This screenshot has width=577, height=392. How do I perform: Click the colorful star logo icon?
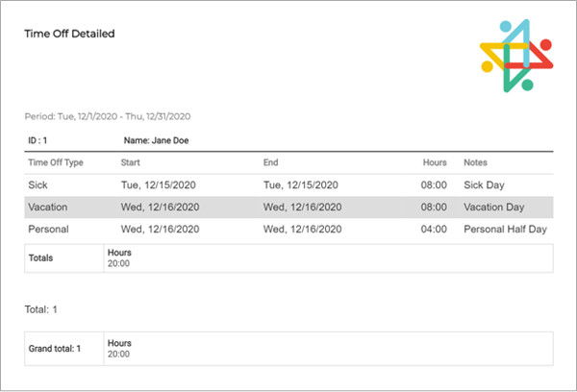[x=516, y=56]
